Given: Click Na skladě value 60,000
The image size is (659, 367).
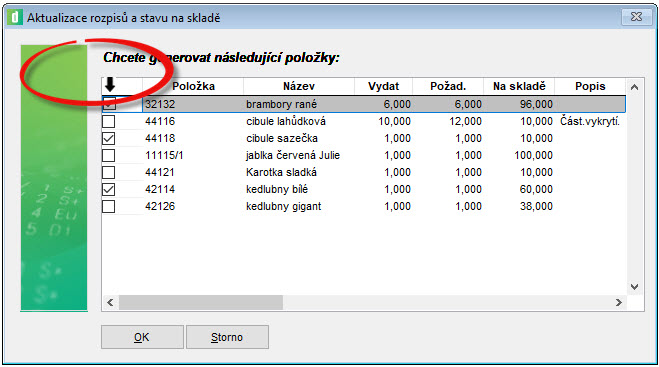Looking at the screenshot, I should [536, 190].
